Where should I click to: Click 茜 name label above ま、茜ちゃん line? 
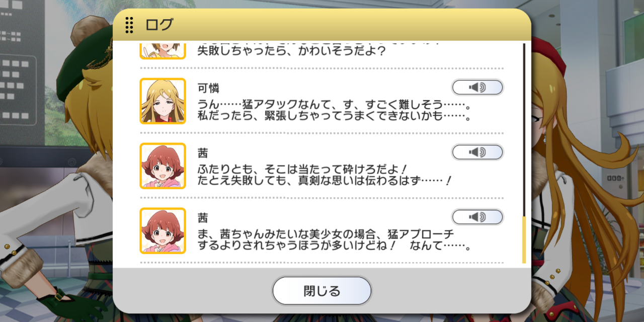coord(203,218)
